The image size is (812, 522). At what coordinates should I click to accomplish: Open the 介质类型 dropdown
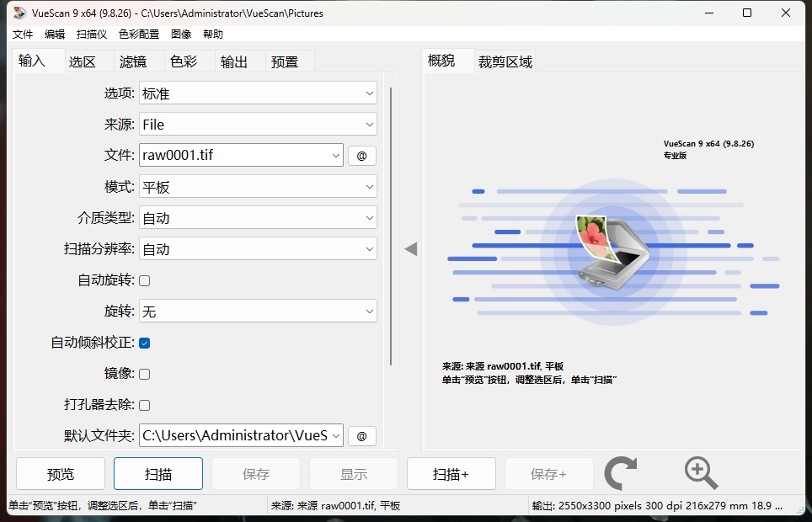tap(258, 217)
